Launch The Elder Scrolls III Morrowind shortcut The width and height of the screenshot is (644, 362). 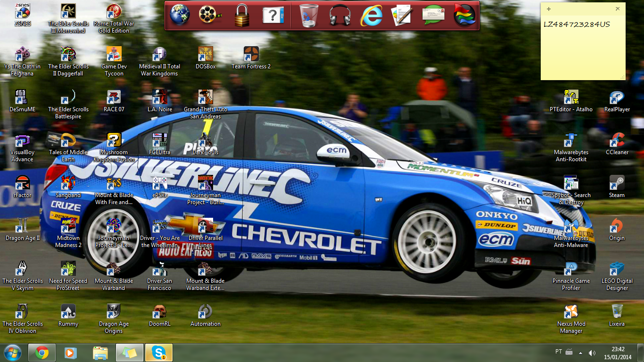click(68, 19)
